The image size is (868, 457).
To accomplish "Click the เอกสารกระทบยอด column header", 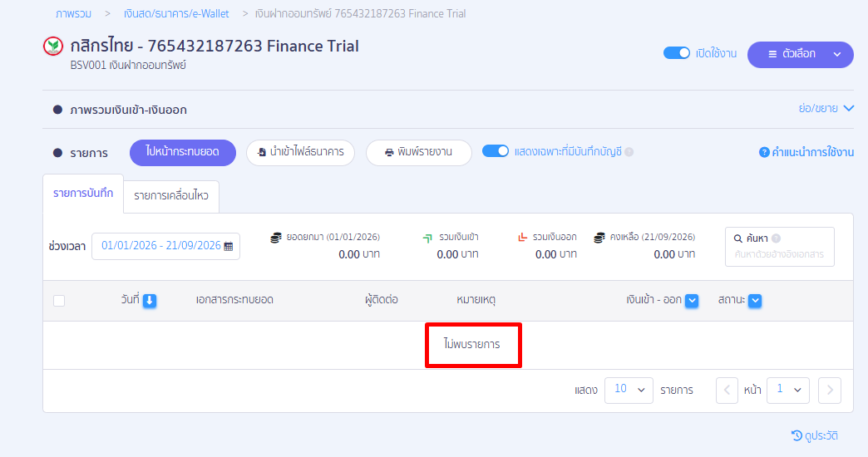I will coord(234,300).
